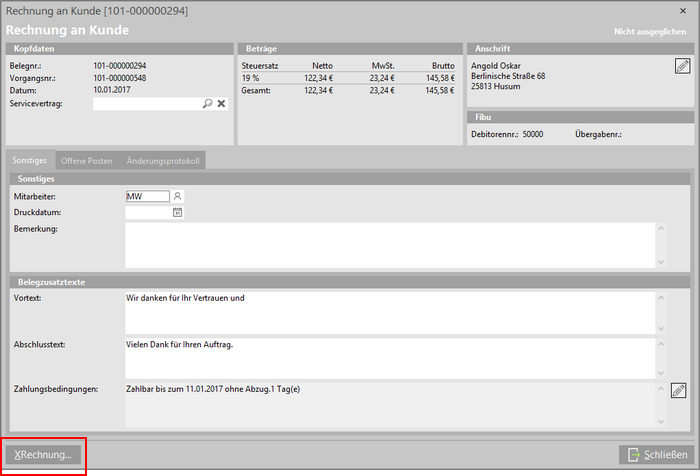Click the Servicevertrag search magnifier icon
Screen dimensions: 700x476
point(207,103)
